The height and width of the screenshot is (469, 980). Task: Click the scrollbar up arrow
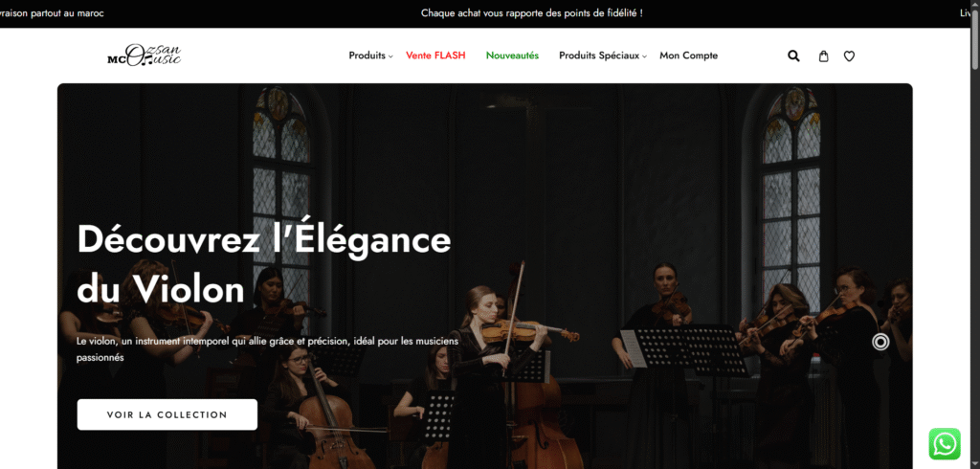click(975, 5)
